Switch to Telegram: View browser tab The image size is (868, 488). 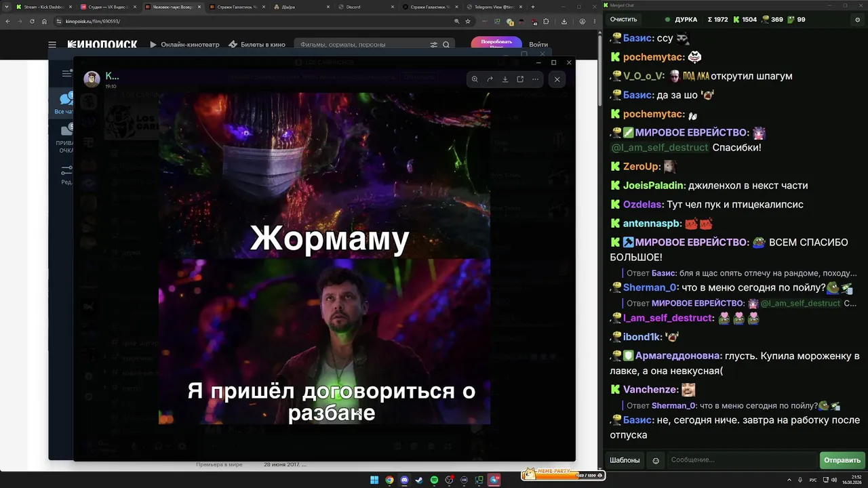click(x=494, y=7)
